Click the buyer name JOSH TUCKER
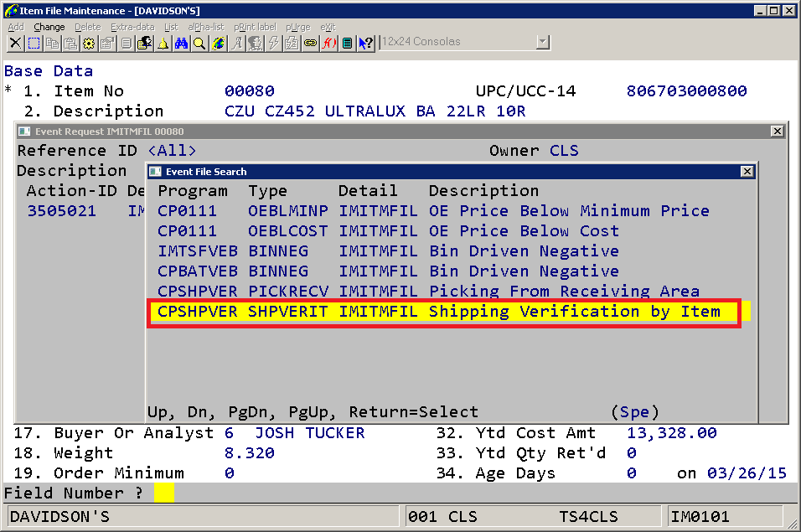The width and height of the screenshot is (801, 532). 309,433
